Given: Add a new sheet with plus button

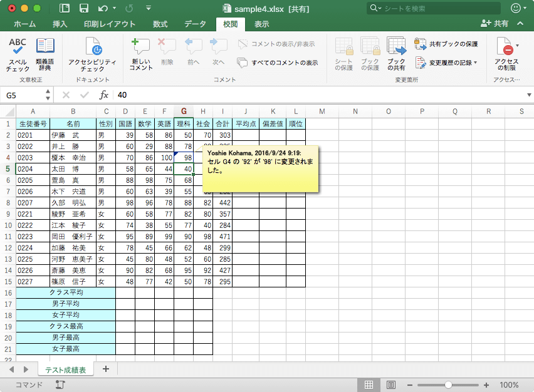Looking at the screenshot, I should (x=106, y=369).
